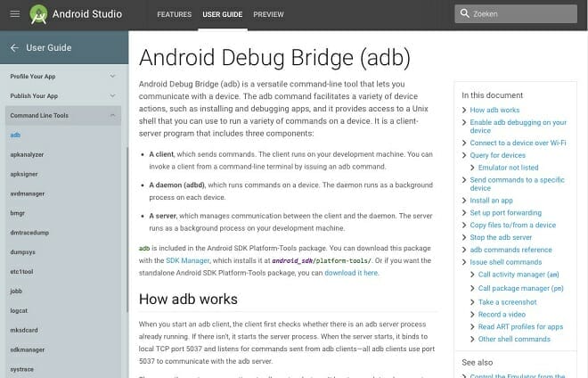The height and width of the screenshot is (378, 588).
Task: Open Enable adb debugging on your device link
Action: (519, 127)
